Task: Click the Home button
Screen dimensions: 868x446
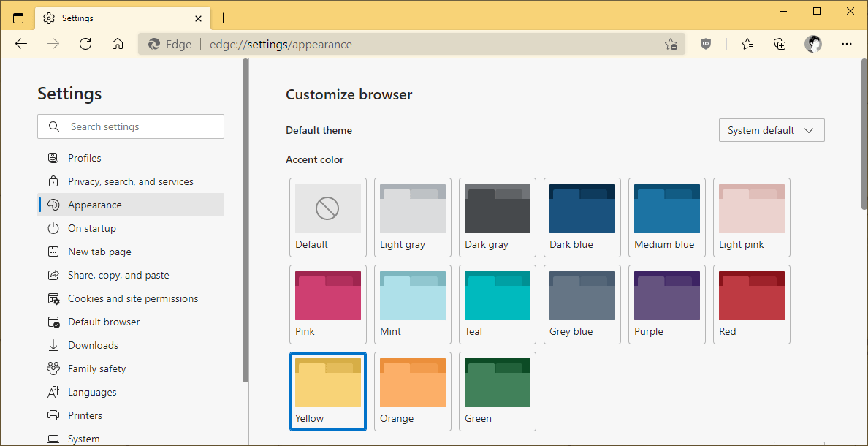Action: coord(118,44)
